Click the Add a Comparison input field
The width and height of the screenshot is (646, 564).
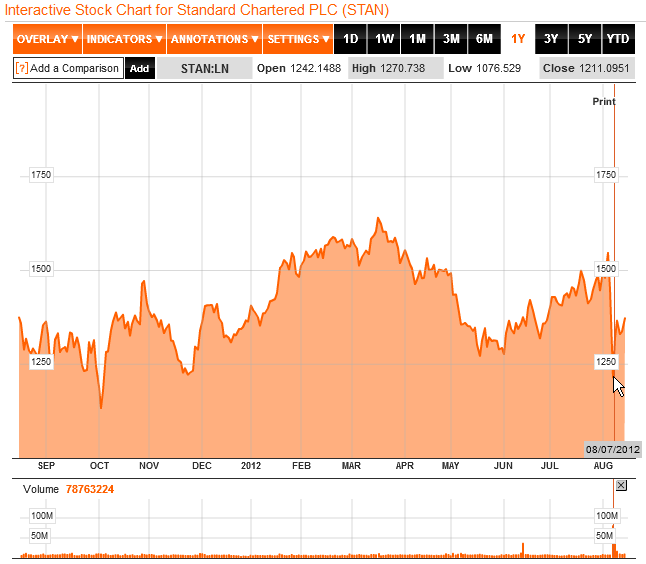[x=68, y=68]
